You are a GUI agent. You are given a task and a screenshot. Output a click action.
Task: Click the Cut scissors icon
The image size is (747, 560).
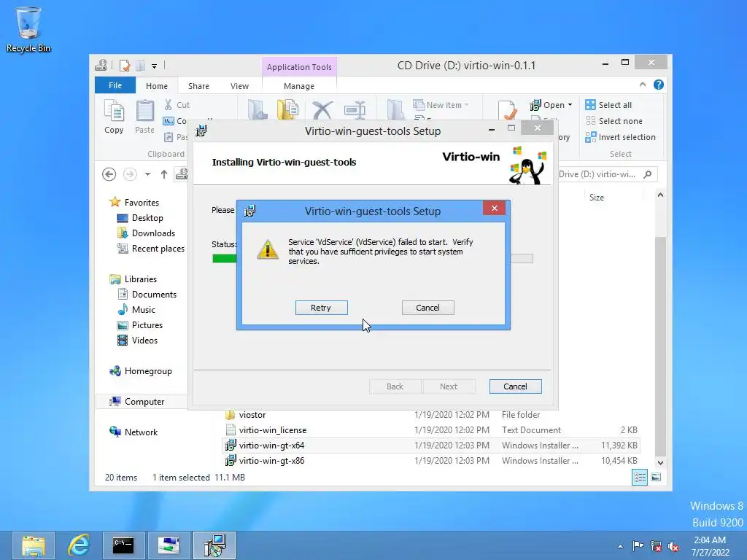coord(169,105)
